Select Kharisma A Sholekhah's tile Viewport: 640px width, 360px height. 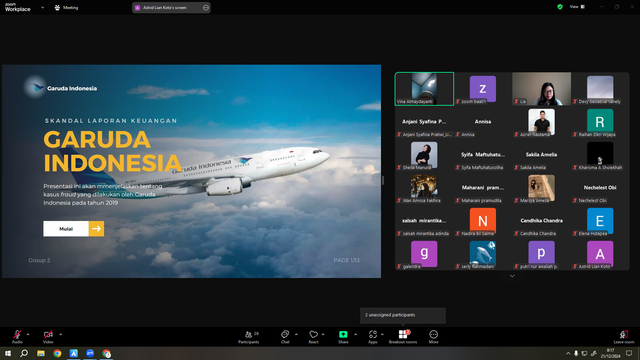pyautogui.click(x=600, y=155)
